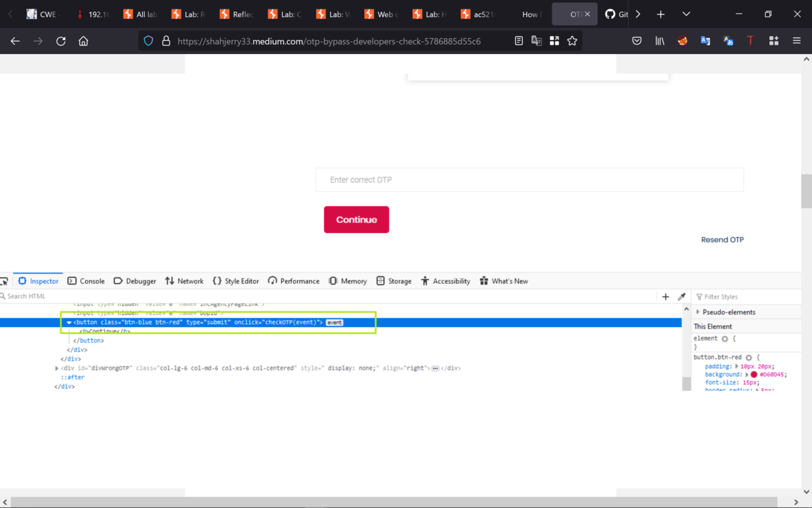Switch to the GitHub tab
Screen dimensions: 812x508
tap(616, 14)
